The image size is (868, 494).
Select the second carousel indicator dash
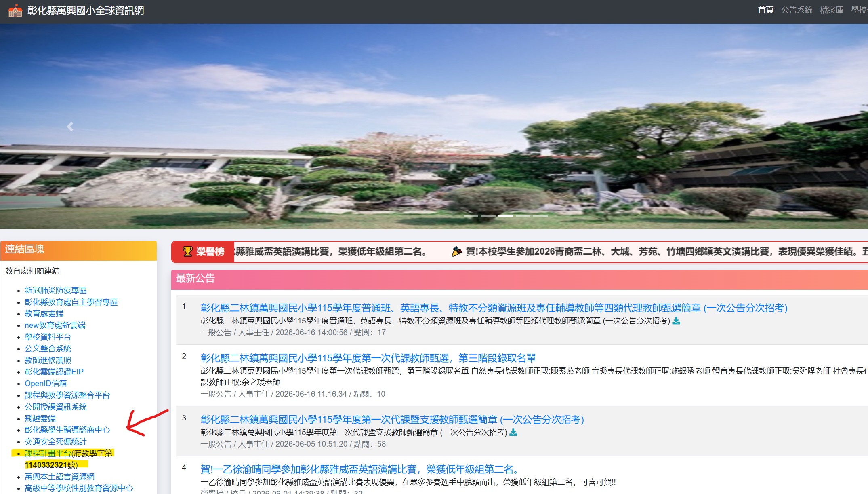tap(488, 216)
